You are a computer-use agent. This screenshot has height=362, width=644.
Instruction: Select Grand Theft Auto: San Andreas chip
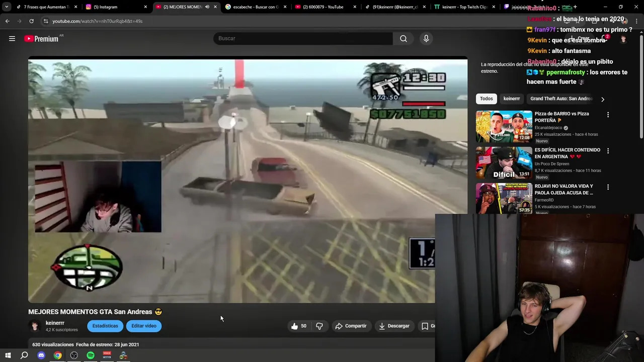pos(561,99)
